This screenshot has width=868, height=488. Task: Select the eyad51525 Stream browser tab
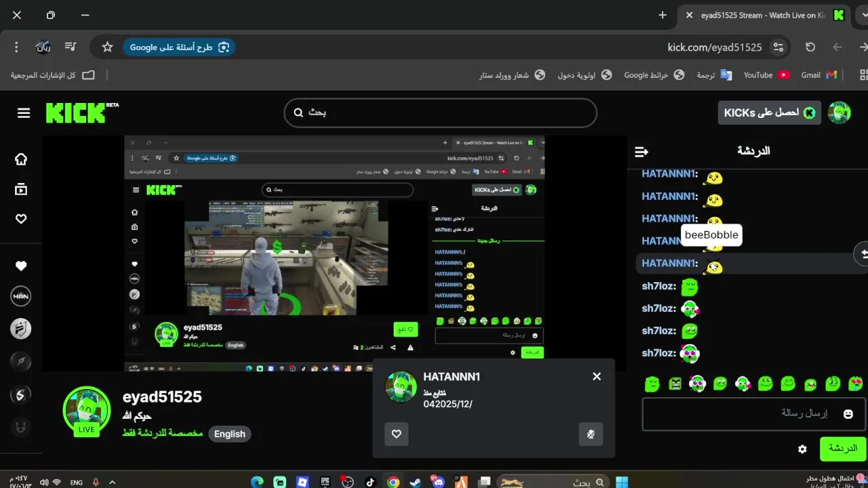pyautogui.click(x=763, y=15)
